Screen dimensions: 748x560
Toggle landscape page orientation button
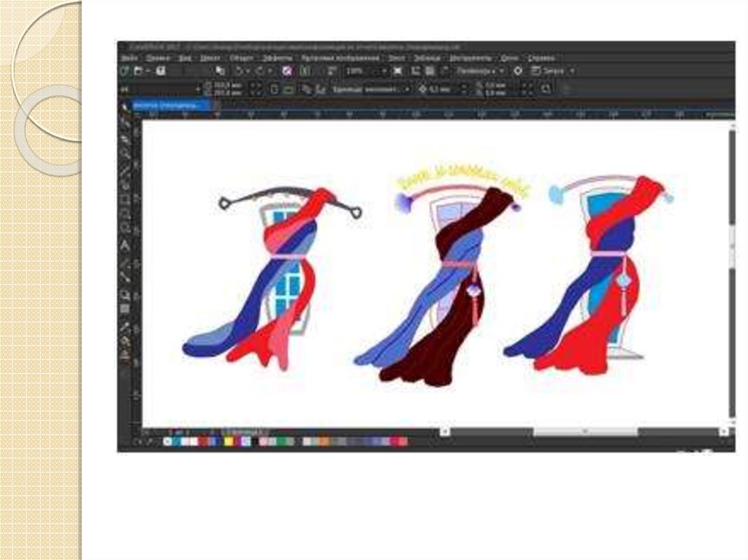289,89
